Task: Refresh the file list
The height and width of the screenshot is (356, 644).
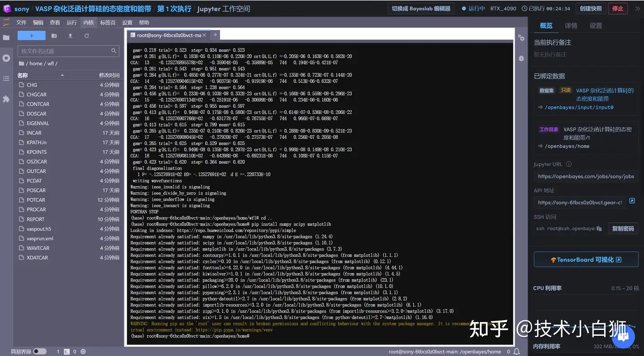Action: pos(87,36)
